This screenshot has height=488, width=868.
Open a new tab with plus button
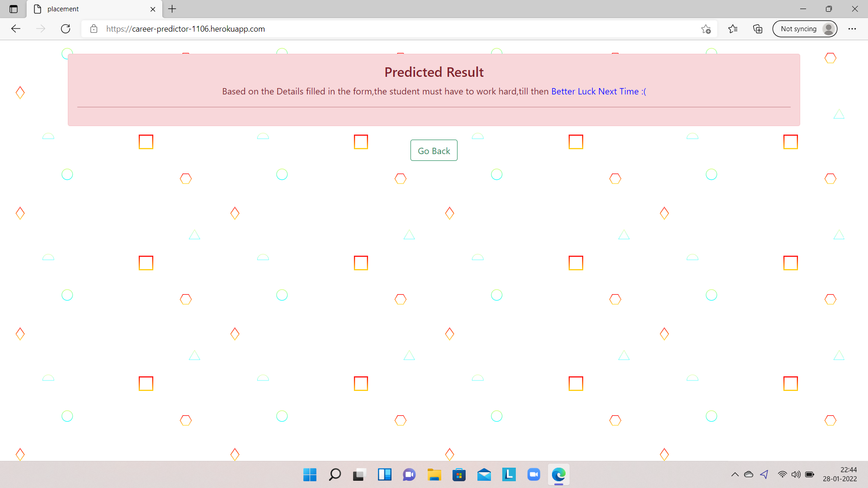(x=172, y=9)
